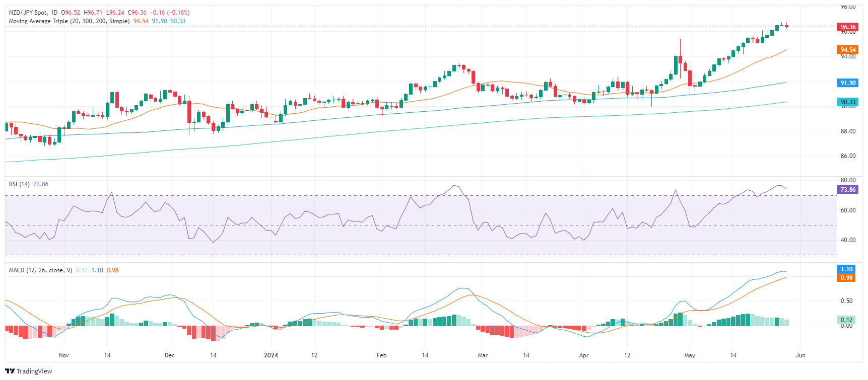
Task: Click the Nov label on time axis
Action: click(64, 355)
